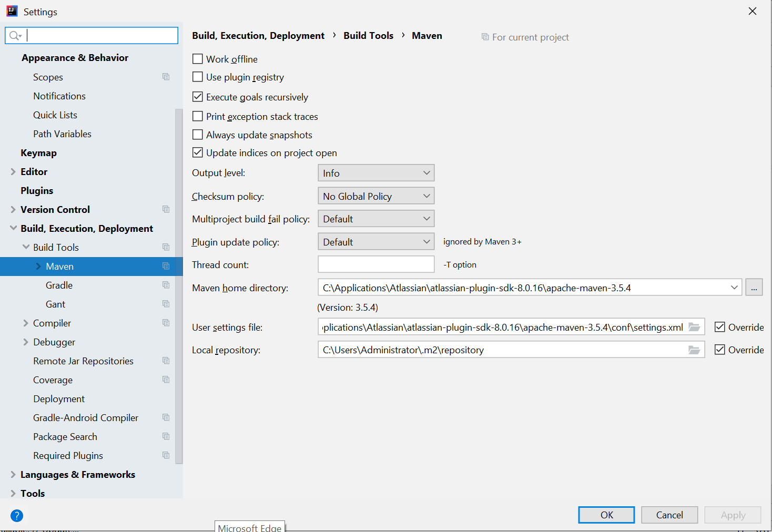
Task: Click project-level icon next to Scopes
Action: click(166, 77)
